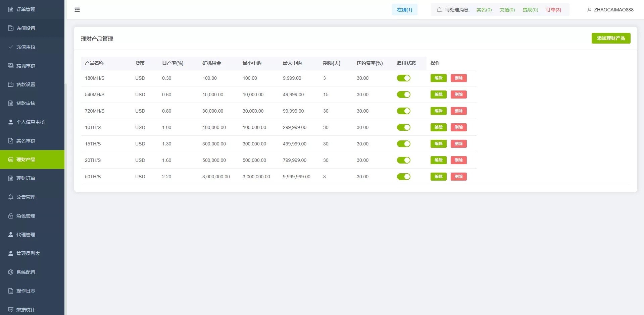The image size is (644, 315).
Task: Go to 订单管理 in the sidebar
Action: [26, 9]
